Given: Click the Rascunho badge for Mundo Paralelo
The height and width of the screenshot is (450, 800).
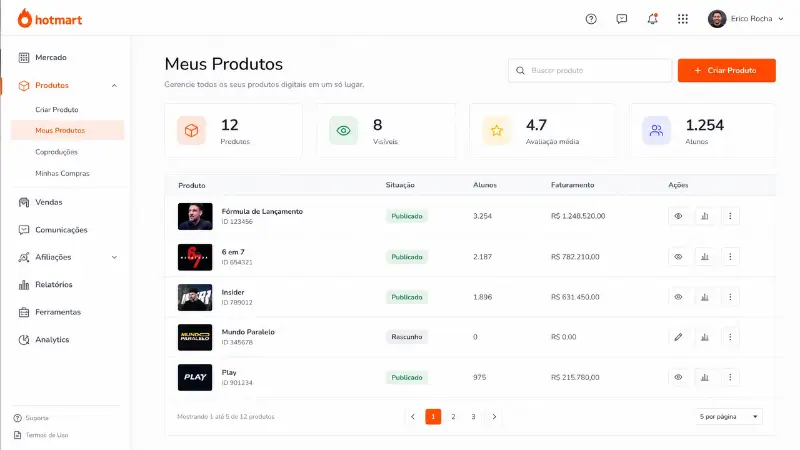Looking at the screenshot, I should pos(407,337).
